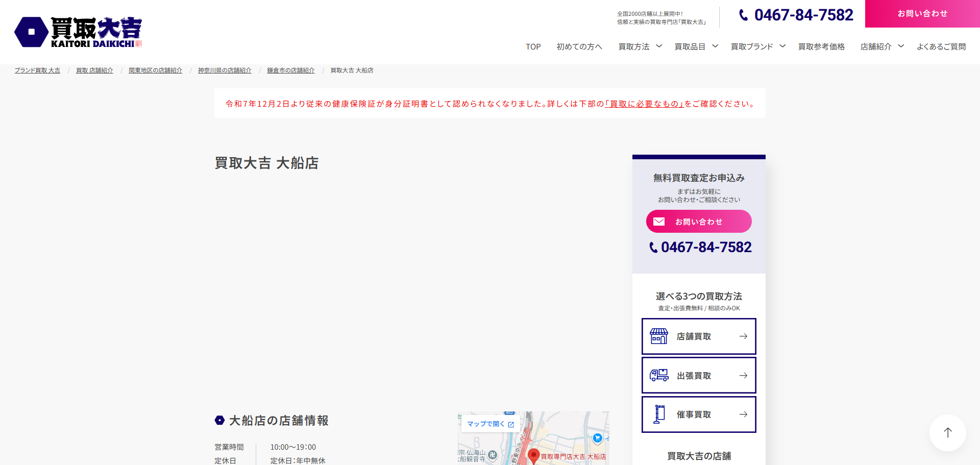This screenshot has width=980, height=465.
Task: Click マップで開く button on map
Action: pos(491,424)
